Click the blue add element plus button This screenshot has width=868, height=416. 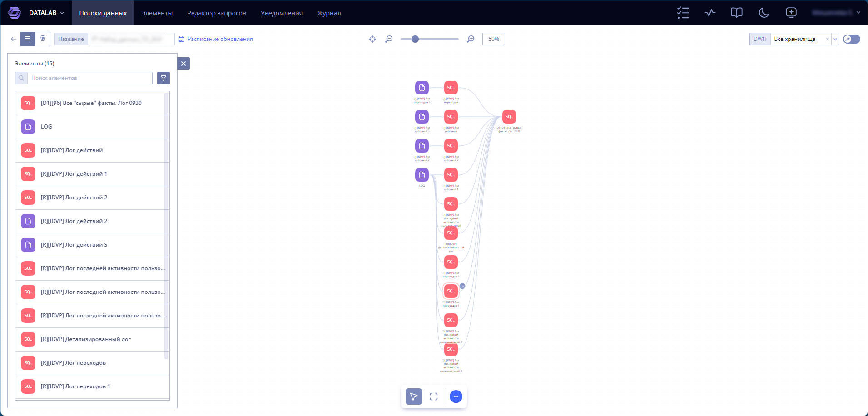click(x=456, y=396)
